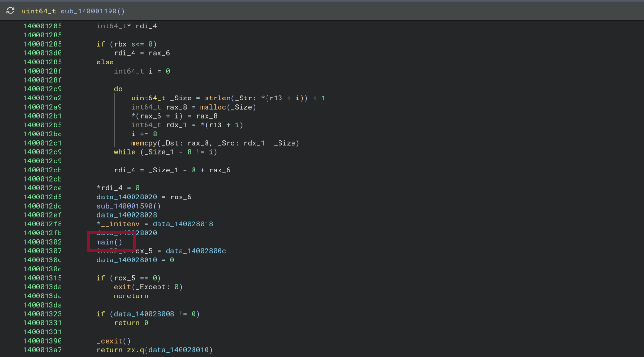644x357 pixels.
Task: Click the 'int64_t i = 0' declaration
Action: [x=142, y=71]
